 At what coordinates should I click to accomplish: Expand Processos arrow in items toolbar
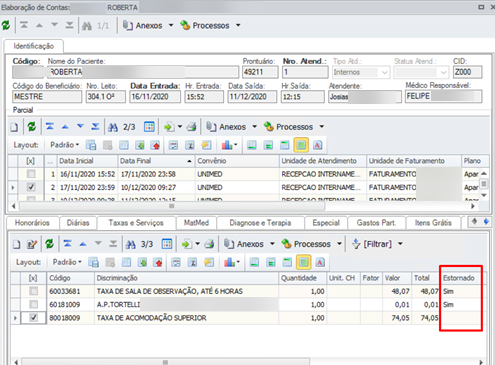339,244
